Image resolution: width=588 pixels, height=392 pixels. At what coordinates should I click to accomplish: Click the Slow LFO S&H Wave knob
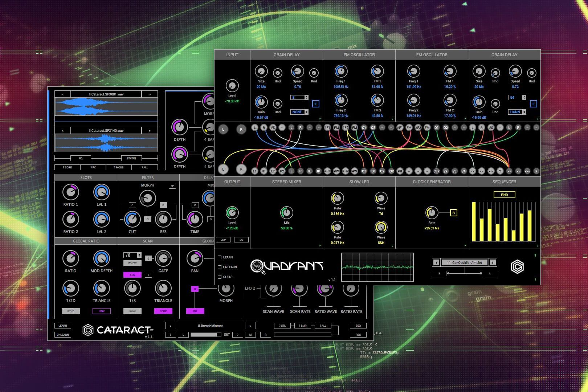[x=381, y=228]
